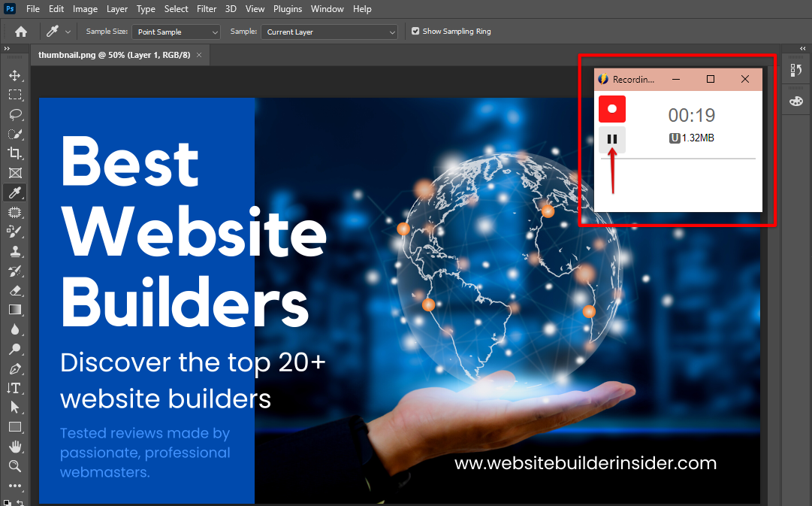Click the 1.32MB file size text

[x=698, y=138]
